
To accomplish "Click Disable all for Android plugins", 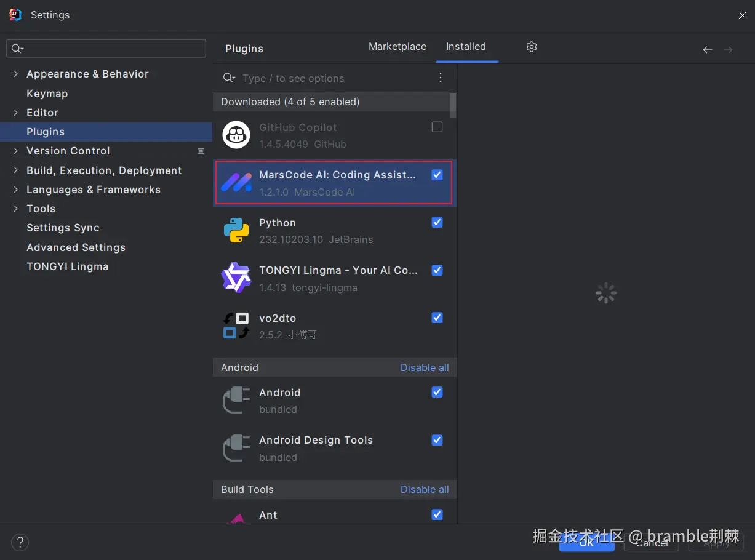I will point(425,367).
